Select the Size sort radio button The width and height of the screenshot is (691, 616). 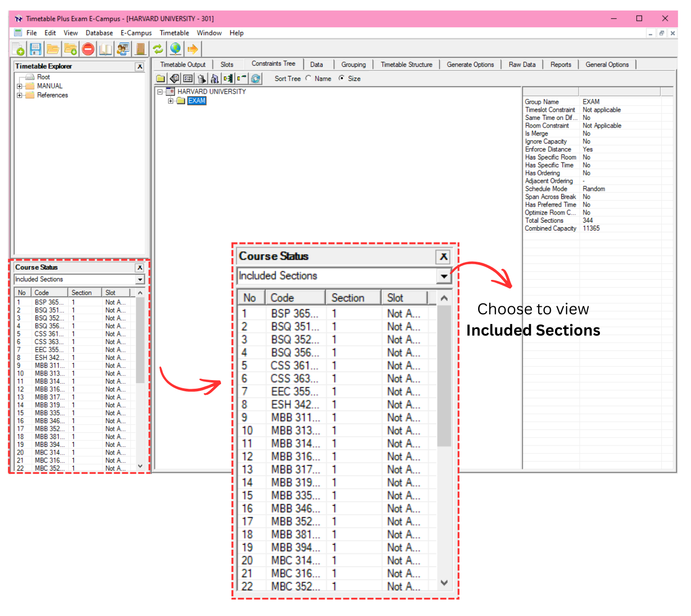(341, 78)
